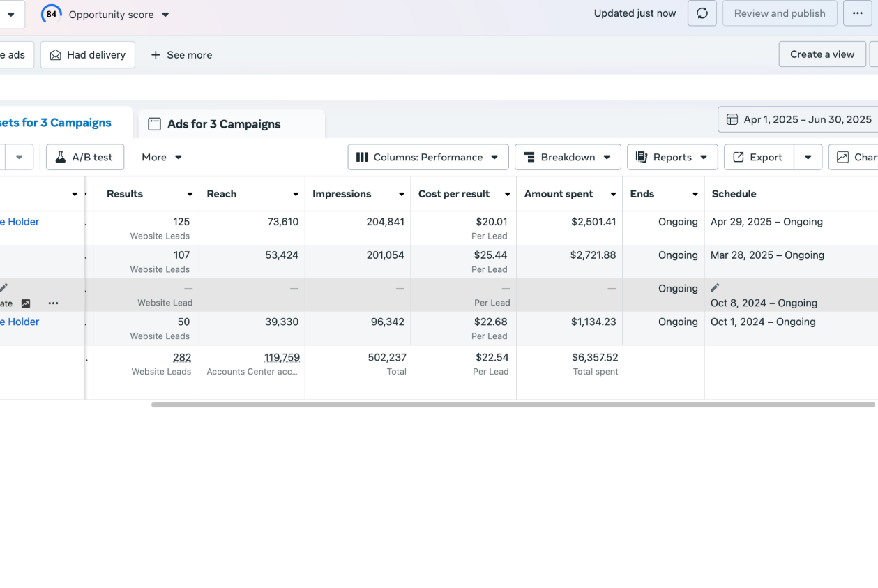Click the horizontal scrollbar below the table

[x=513, y=405]
